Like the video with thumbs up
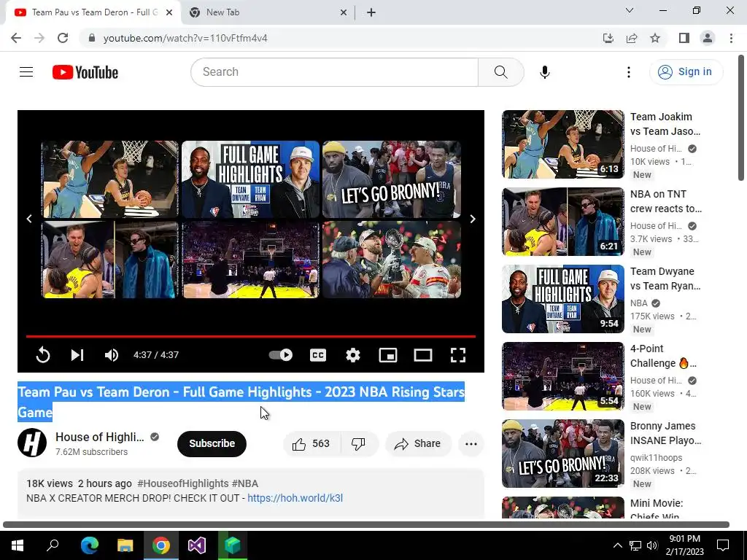 311,444
